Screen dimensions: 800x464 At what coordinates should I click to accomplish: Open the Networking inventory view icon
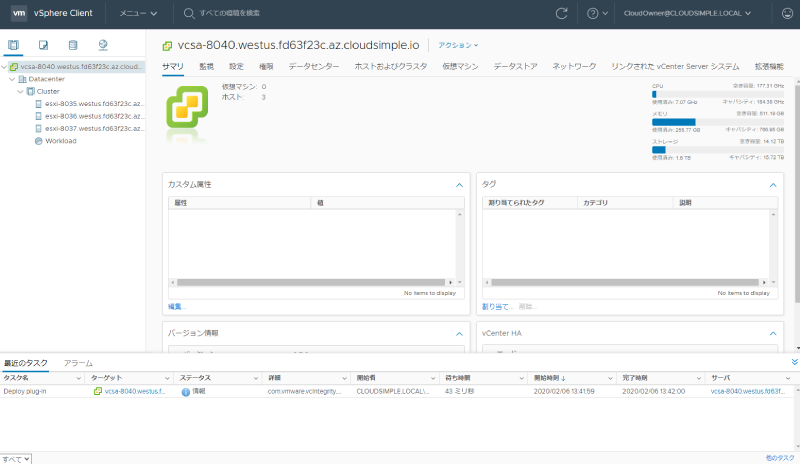103,45
